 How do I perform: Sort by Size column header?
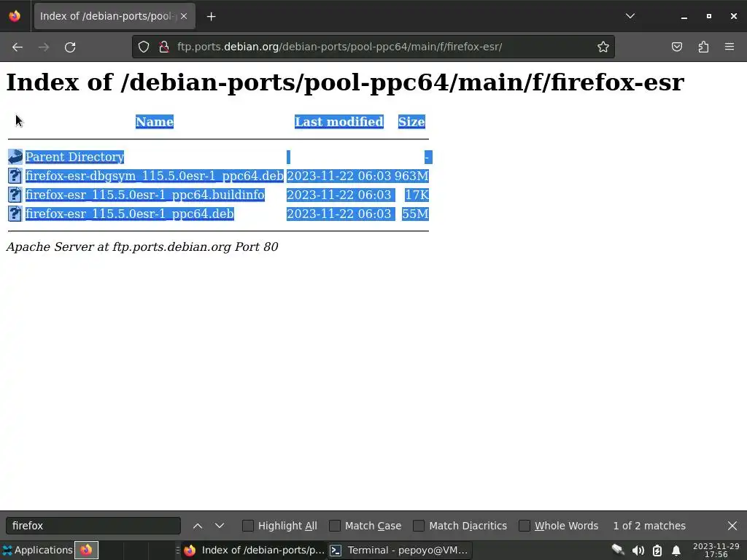411,122
